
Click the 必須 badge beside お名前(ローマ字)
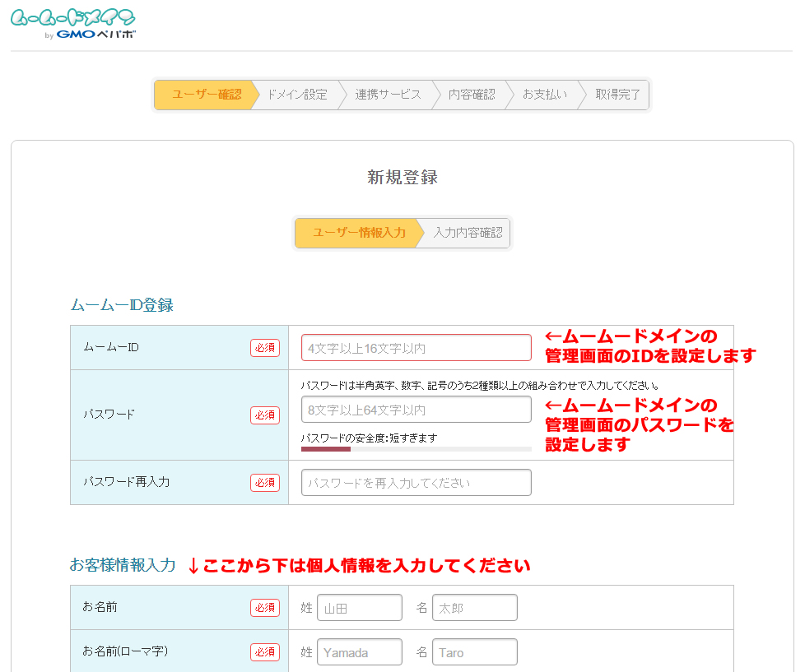click(x=264, y=651)
